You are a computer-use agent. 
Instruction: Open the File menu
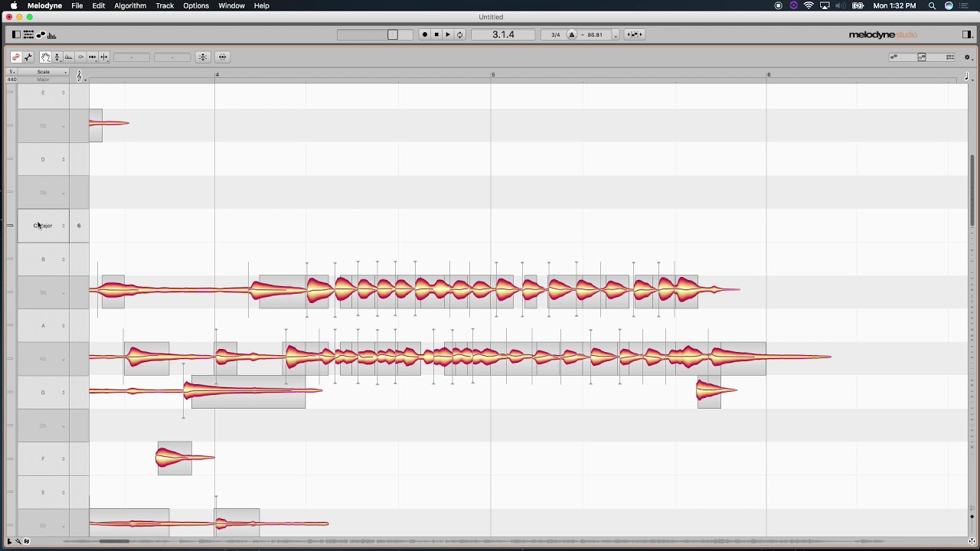point(77,5)
